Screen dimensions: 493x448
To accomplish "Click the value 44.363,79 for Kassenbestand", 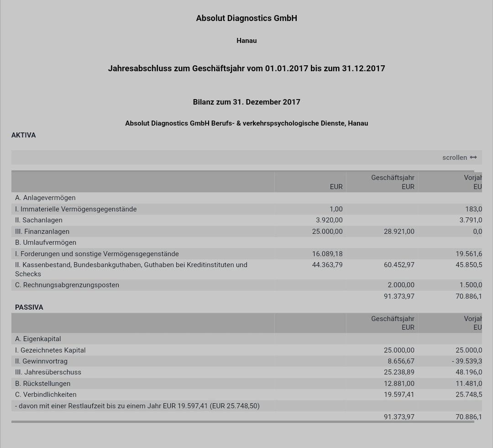I will coord(327,265).
